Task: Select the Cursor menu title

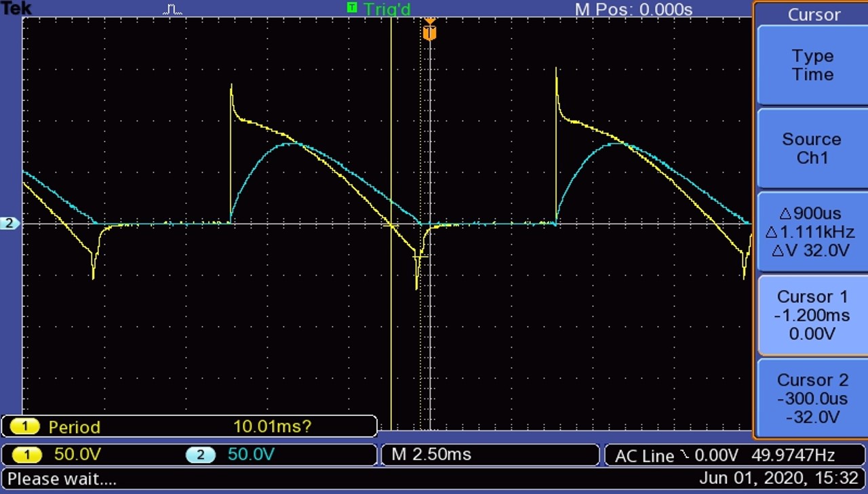Action: [x=813, y=15]
